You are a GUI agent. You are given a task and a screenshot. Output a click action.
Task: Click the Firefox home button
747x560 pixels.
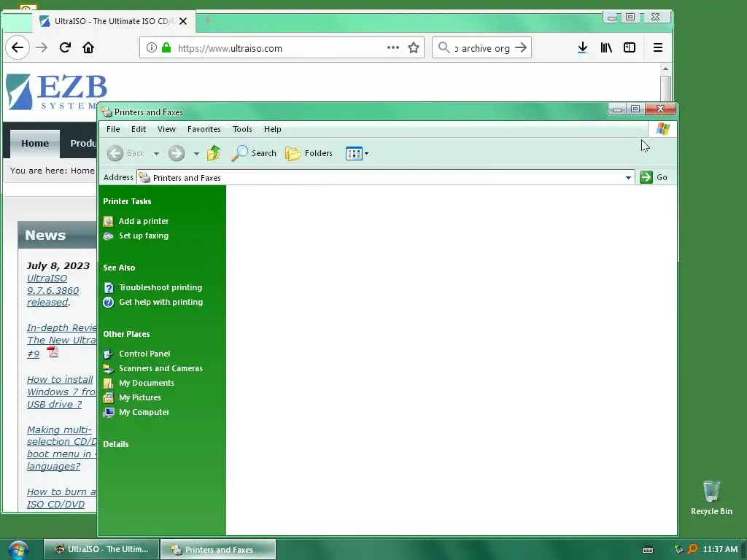tap(88, 47)
